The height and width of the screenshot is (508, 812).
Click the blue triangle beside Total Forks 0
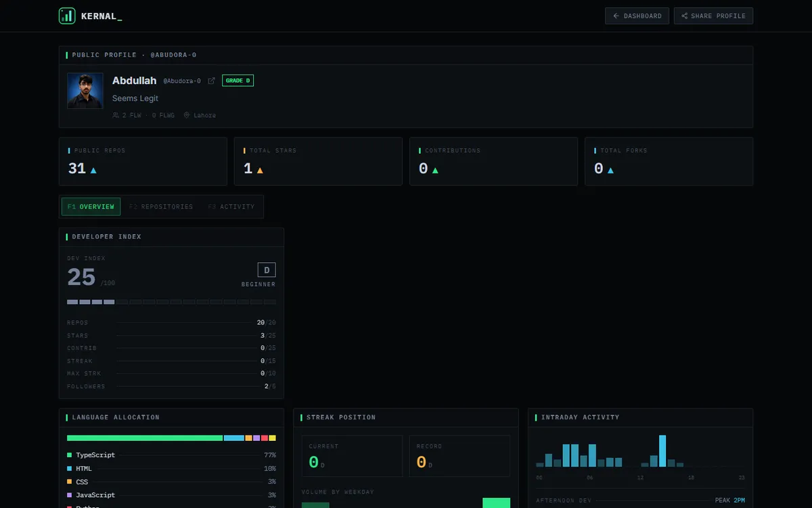pyautogui.click(x=610, y=170)
